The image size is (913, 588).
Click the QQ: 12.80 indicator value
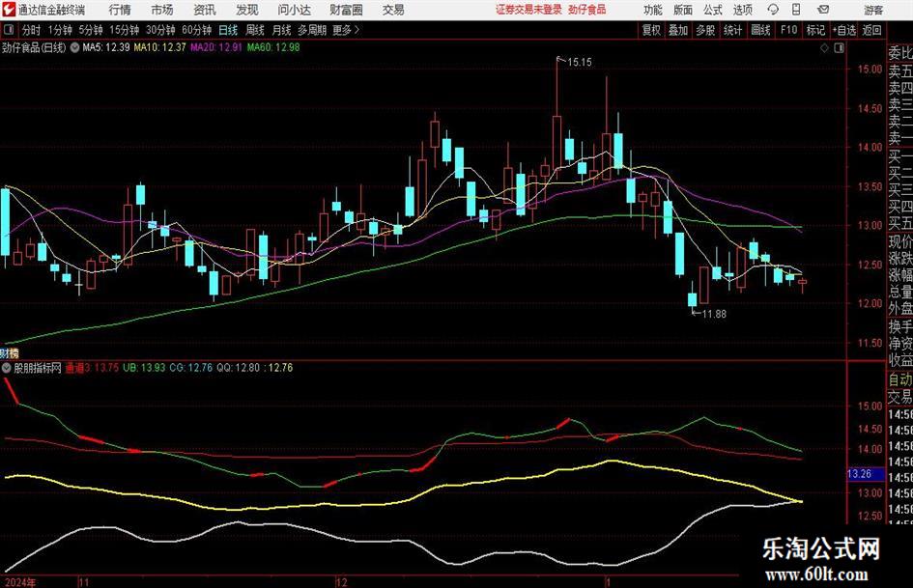[x=238, y=368]
